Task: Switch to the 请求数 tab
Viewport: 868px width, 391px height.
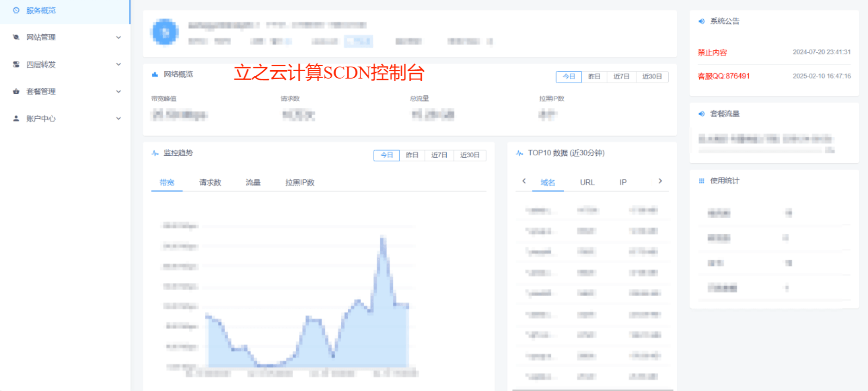Action: pos(210,183)
